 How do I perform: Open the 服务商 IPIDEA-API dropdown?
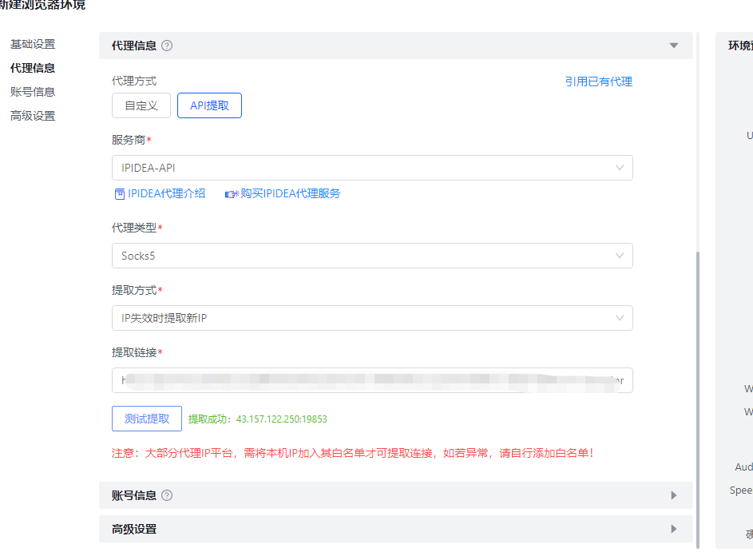(x=372, y=168)
